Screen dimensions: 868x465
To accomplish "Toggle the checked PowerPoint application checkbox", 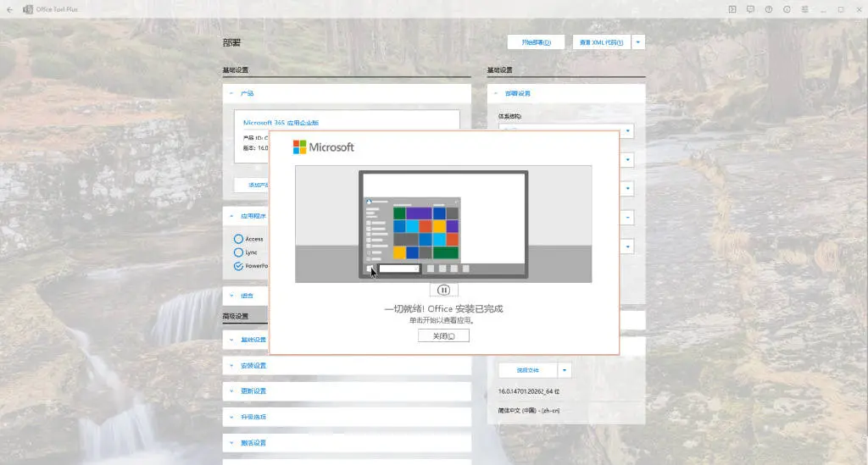I will (238, 266).
